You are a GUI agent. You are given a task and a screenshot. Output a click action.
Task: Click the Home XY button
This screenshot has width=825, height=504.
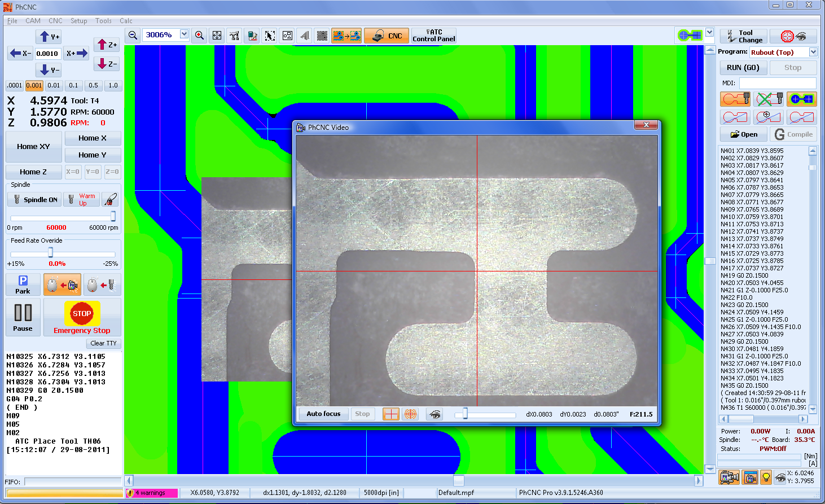[33, 147]
